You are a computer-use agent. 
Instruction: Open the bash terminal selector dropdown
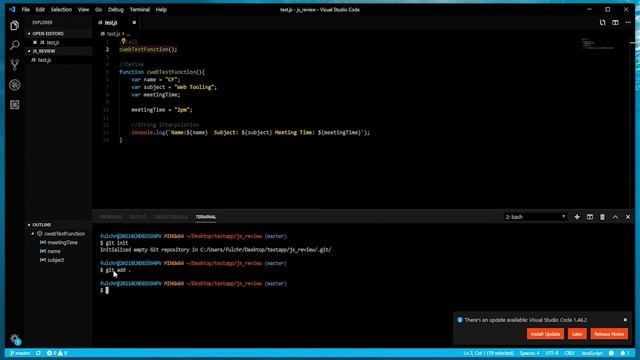(535, 217)
